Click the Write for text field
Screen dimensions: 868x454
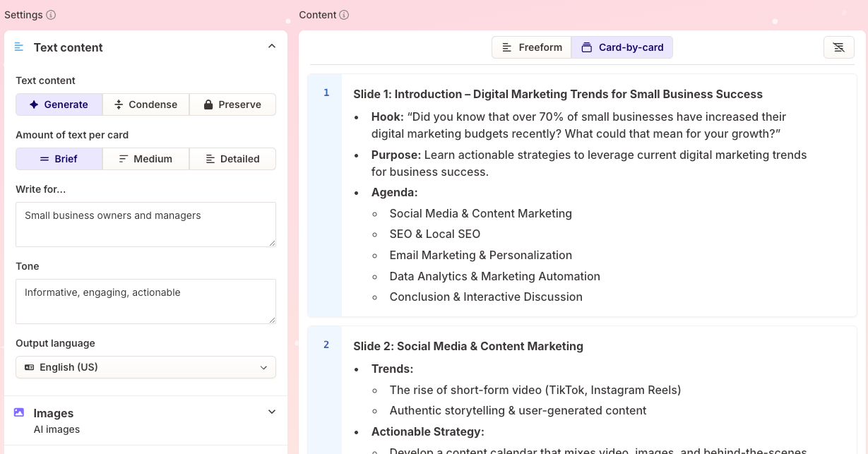click(x=145, y=224)
